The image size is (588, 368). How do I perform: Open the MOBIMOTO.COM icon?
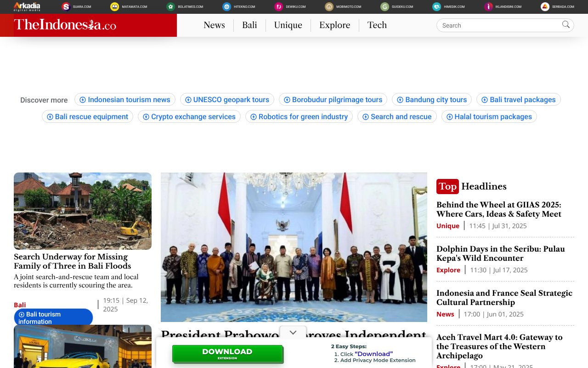click(x=328, y=6)
